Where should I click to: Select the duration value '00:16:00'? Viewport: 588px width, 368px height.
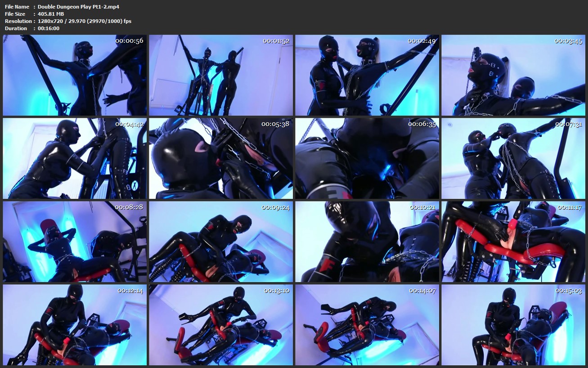49,28
